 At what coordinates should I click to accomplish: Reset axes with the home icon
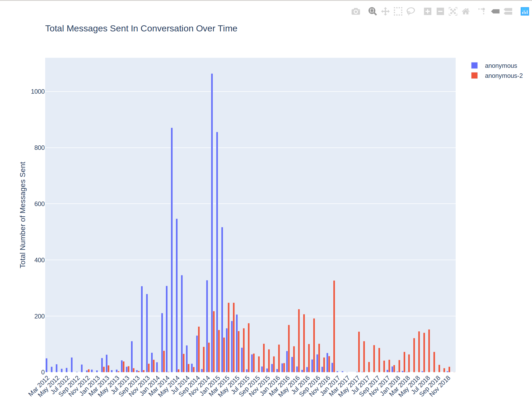[x=466, y=11]
